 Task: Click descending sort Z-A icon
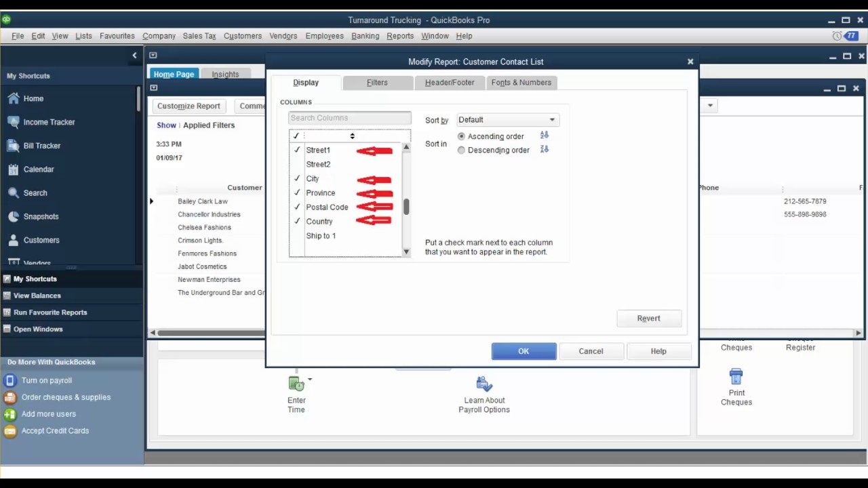544,149
